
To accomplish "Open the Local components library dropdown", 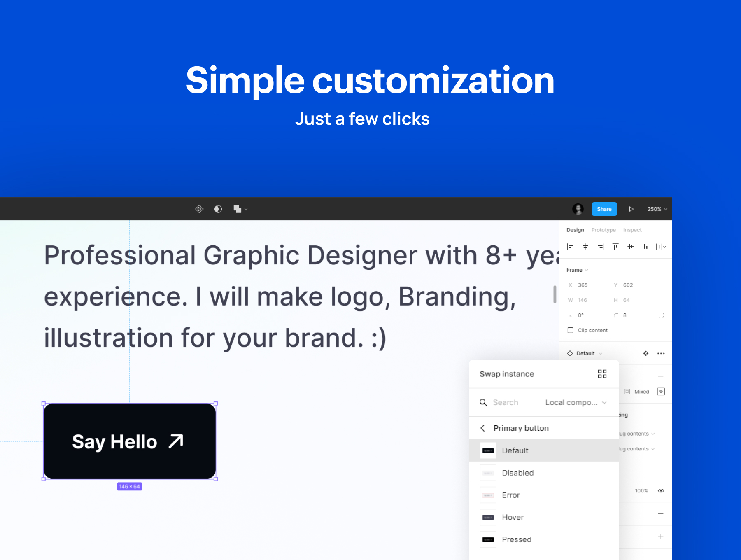I will 576,403.
